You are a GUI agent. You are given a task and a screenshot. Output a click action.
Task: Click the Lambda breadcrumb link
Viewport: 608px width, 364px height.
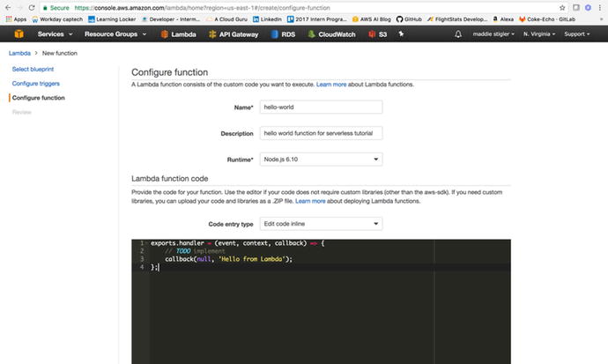pyautogui.click(x=19, y=53)
